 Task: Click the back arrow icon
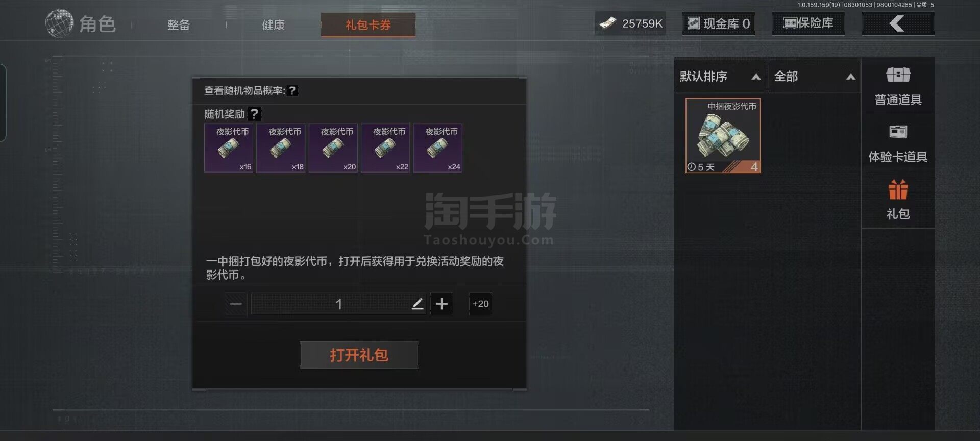898,23
